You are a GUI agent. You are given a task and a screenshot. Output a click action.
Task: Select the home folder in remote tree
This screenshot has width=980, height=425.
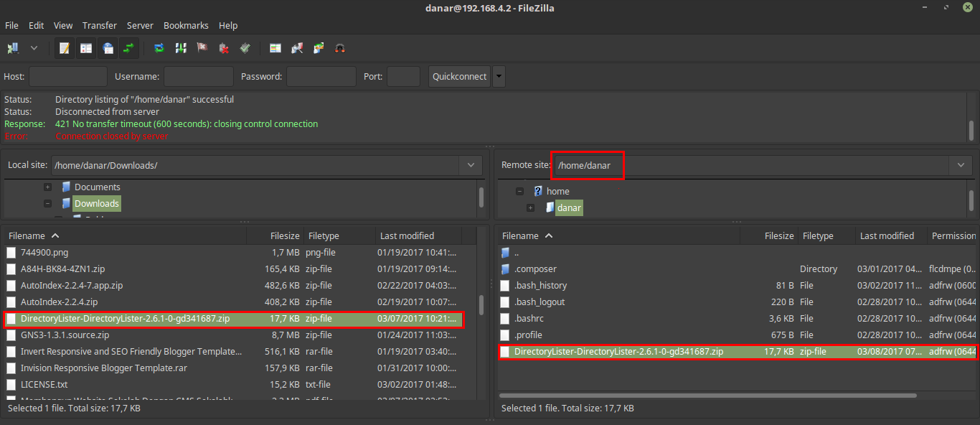[x=557, y=191]
